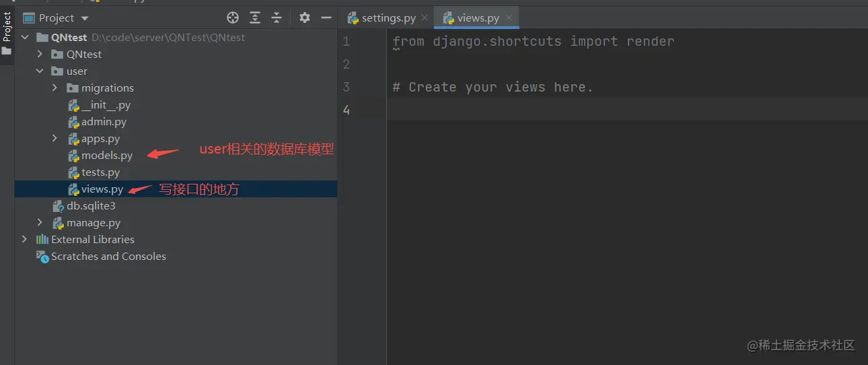Screen dimensions: 868x365
Task: Click the Expand All icon in Project panel
Action: pos(255,18)
